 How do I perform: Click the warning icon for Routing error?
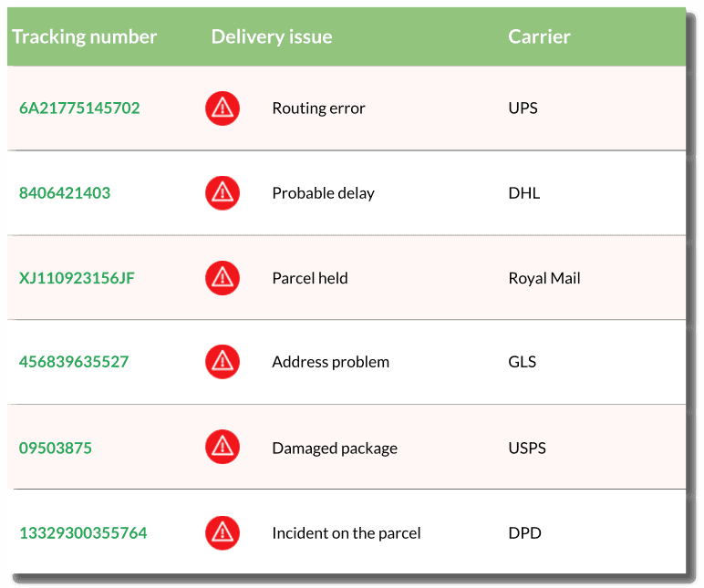coord(223,108)
